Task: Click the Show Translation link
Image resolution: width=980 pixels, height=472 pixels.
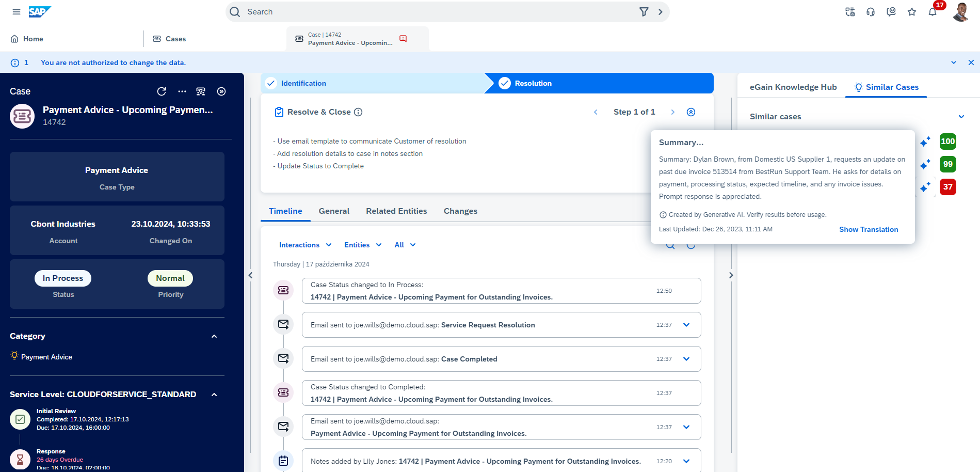Action: coord(869,229)
